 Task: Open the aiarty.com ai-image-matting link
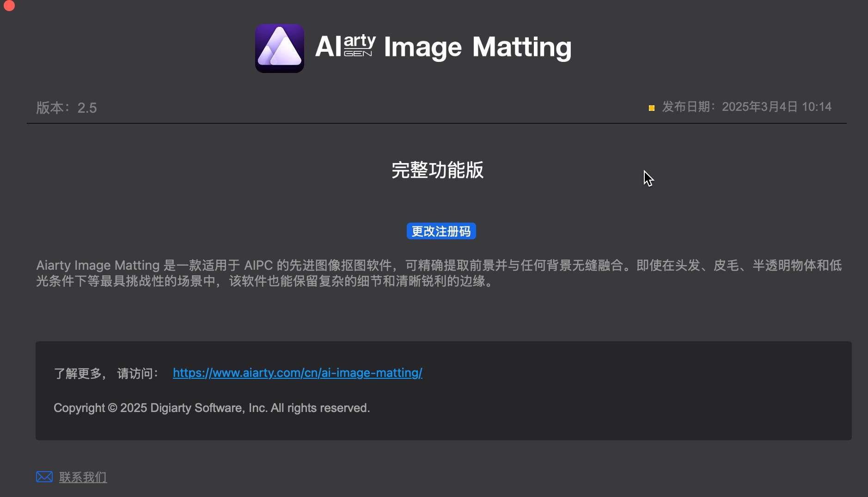(298, 373)
